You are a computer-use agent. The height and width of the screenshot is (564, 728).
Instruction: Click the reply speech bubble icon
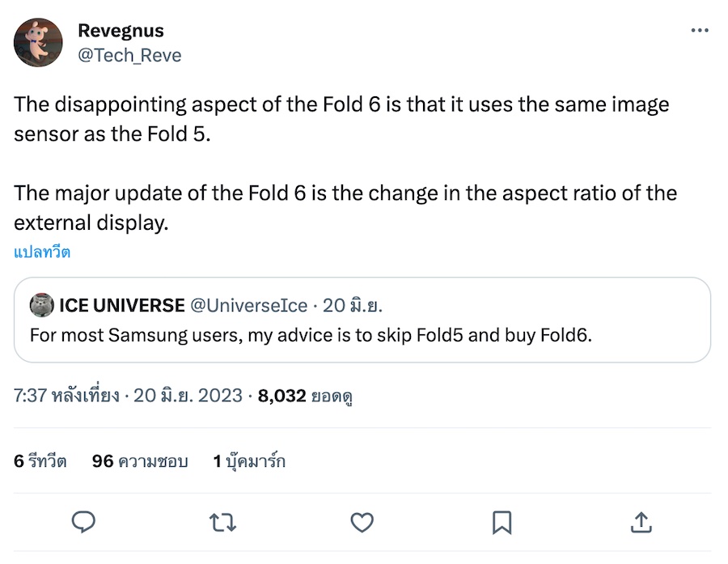point(84,522)
